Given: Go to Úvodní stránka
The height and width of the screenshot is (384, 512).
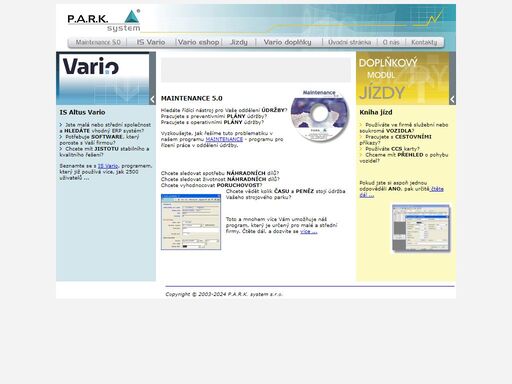Looking at the screenshot, I should (x=349, y=42).
